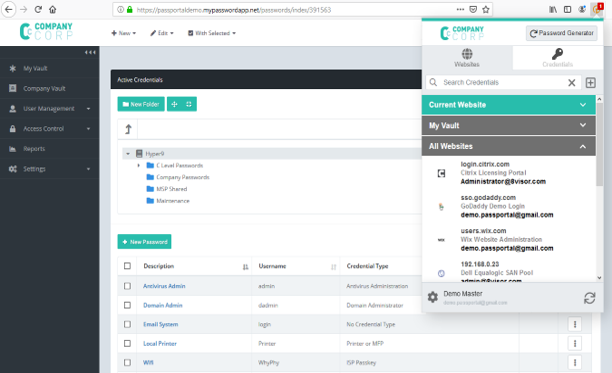Open the Edit dropdown menu
The width and height of the screenshot is (612, 373).
162,33
